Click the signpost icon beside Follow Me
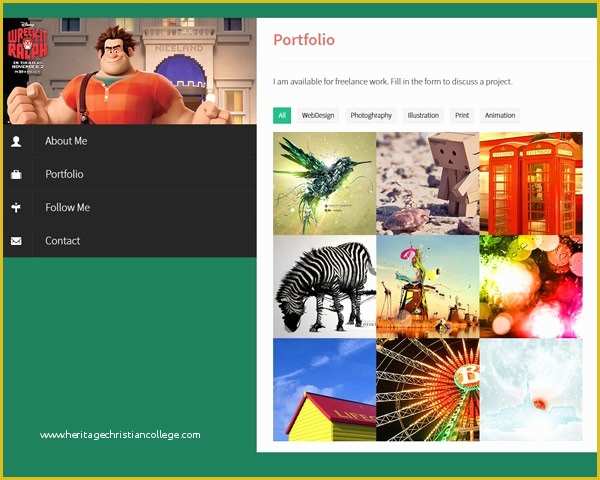600x480 pixels. pos(16,207)
